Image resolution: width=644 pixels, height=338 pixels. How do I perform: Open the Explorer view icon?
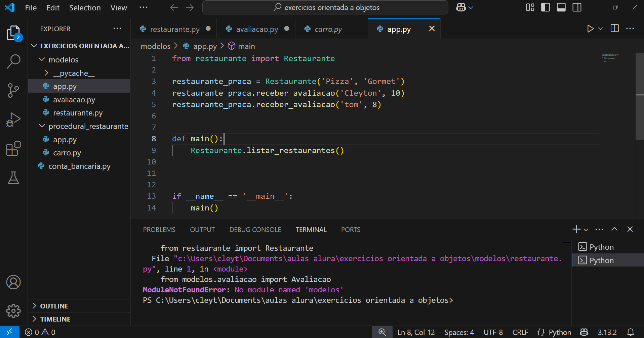click(x=13, y=33)
